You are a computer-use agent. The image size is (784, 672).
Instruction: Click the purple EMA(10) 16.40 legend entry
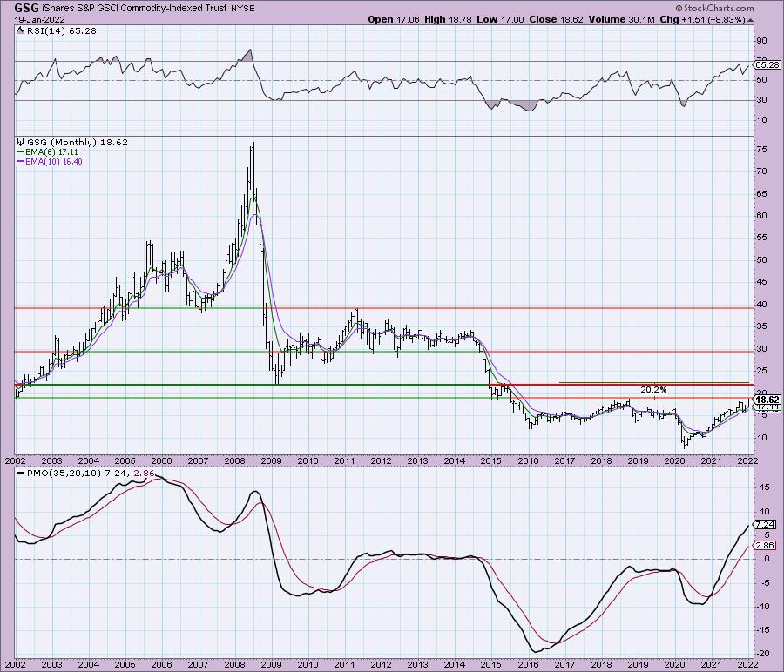click(50, 161)
